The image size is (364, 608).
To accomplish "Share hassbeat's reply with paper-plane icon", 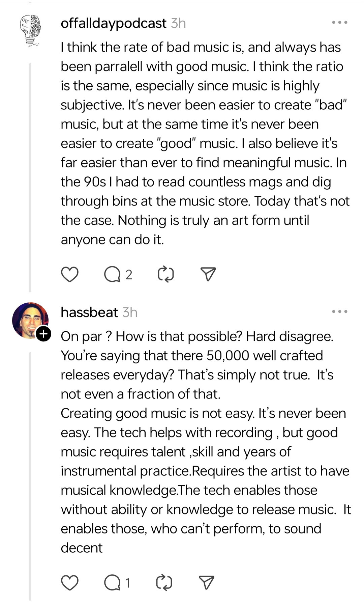I will point(207,583).
